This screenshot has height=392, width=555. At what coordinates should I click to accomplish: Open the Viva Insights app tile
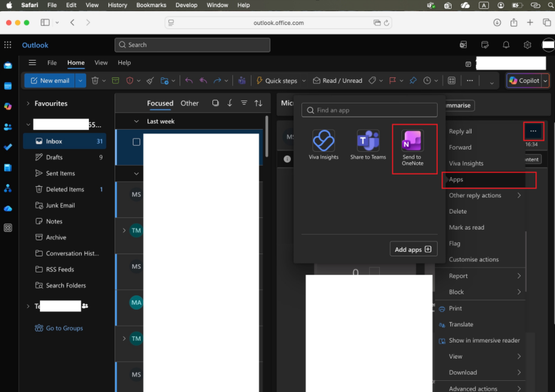tap(324, 145)
